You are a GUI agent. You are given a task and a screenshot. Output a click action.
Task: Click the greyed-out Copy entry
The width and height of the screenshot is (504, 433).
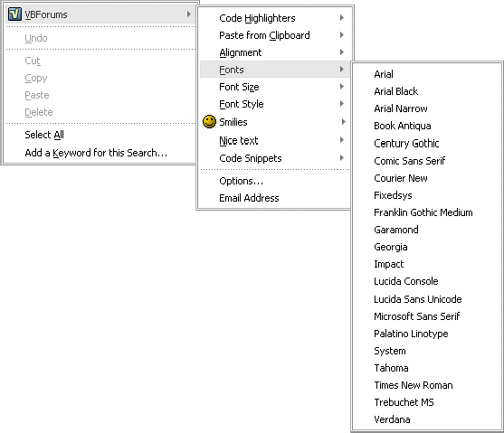pyautogui.click(x=100, y=78)
